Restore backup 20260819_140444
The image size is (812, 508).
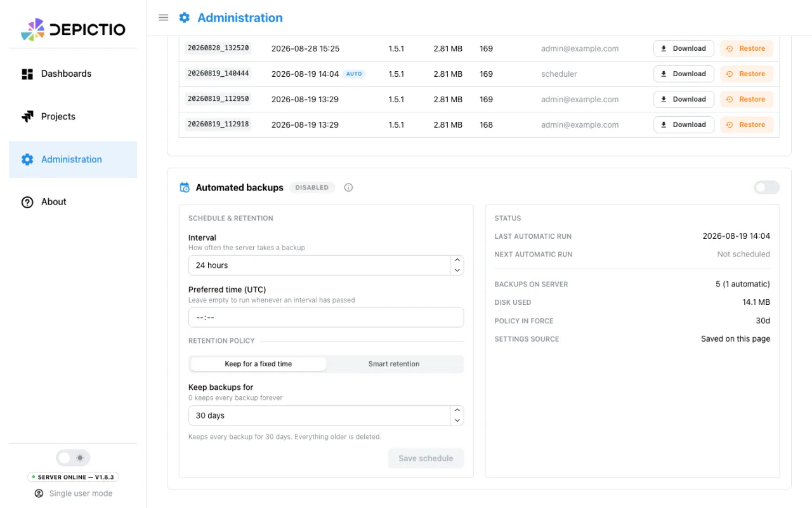(x=747, y=74)
